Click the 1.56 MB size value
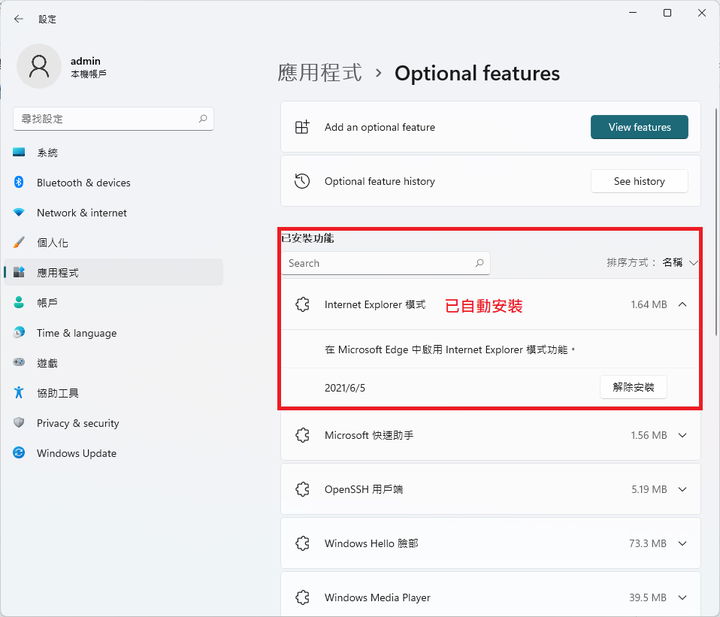720x617 pixels. 649,435
